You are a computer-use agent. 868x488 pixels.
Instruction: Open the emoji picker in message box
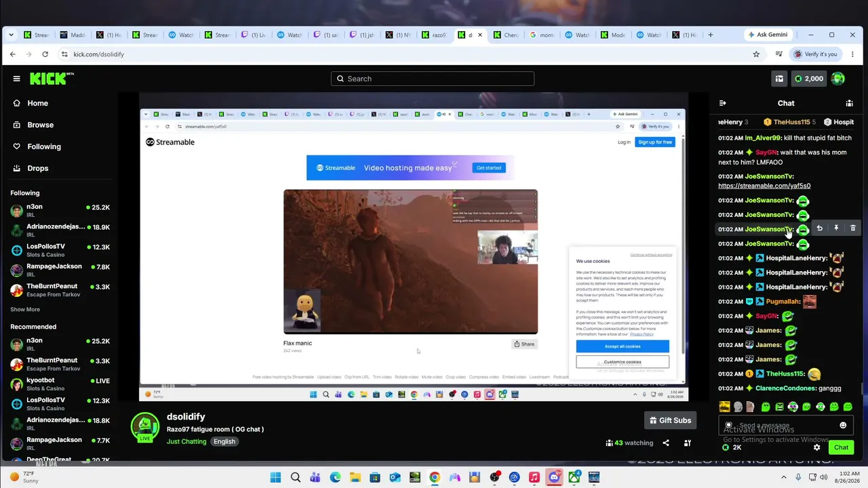[x=843, y=426]
